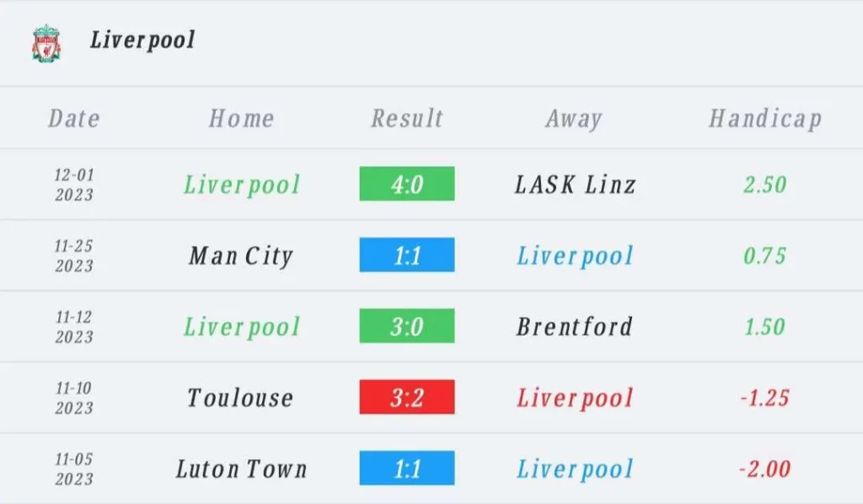The width and height of the screenshot is (863, 504).
Task: Open Man City team link
Action: point(240,256)
